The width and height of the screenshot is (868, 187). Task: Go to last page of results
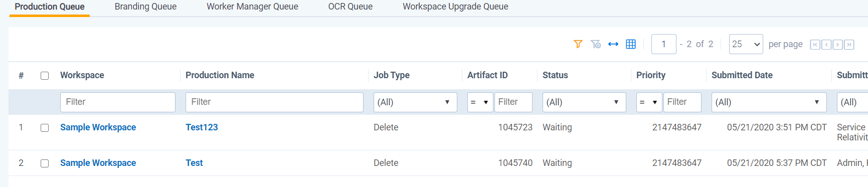pos(849,45)
